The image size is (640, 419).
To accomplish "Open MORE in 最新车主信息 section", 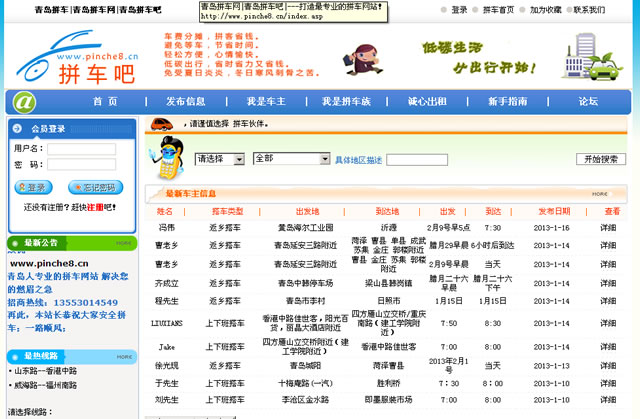I will [x=599, y=194].
